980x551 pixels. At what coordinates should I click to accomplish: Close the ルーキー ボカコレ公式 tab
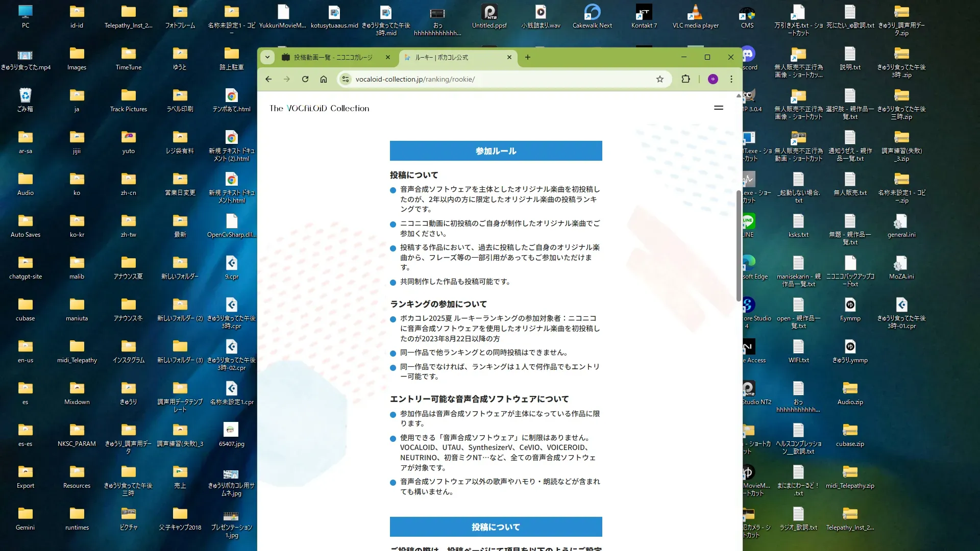pos(509,57)
